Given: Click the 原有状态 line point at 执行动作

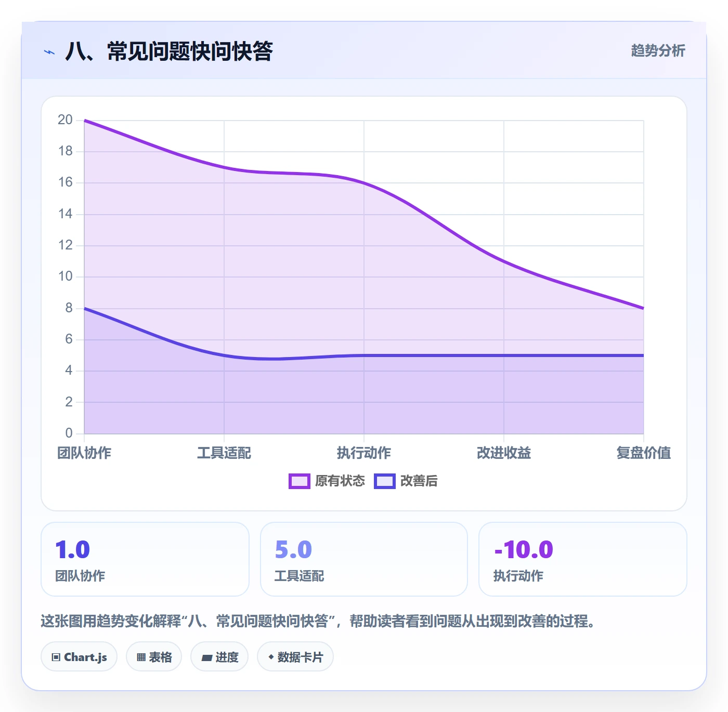Looking at the screenshot, I should pyautogui.click(x=364, y=183).
